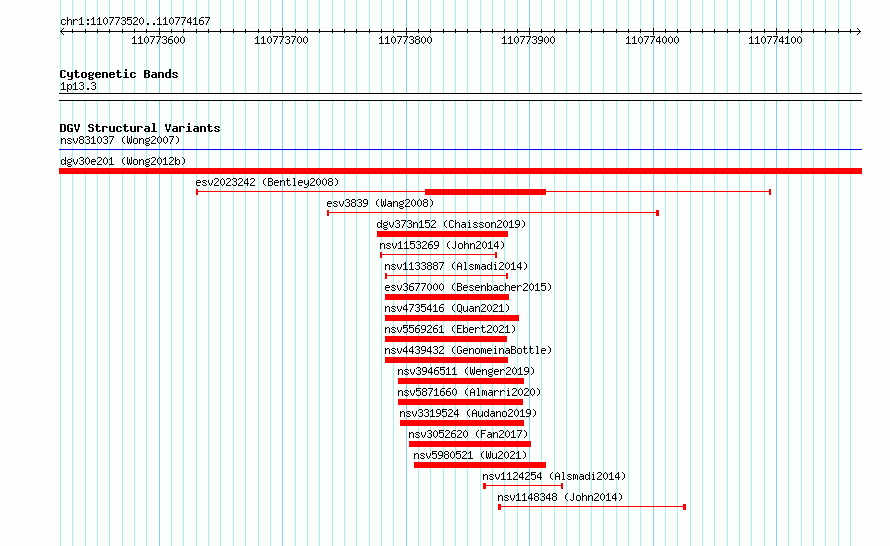Click ruler position 110774100
Viewport: 890px width, 546px height.
[x=775, y=40]
